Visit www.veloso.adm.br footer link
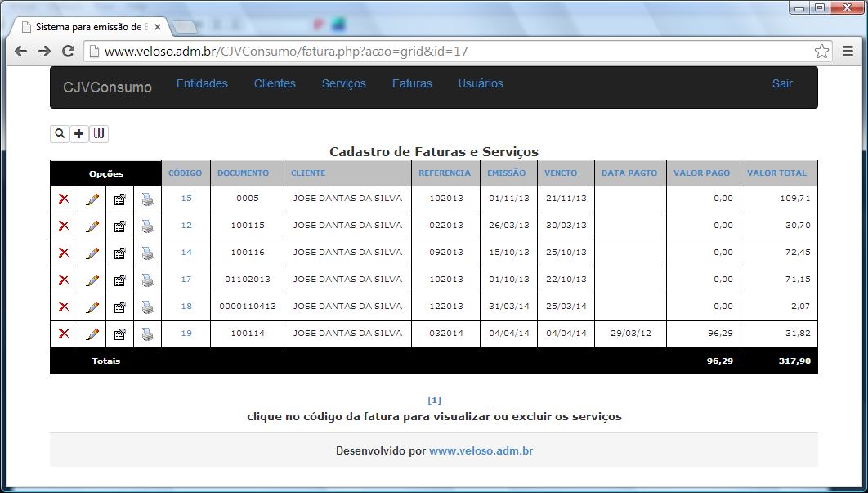 [481, 451]
